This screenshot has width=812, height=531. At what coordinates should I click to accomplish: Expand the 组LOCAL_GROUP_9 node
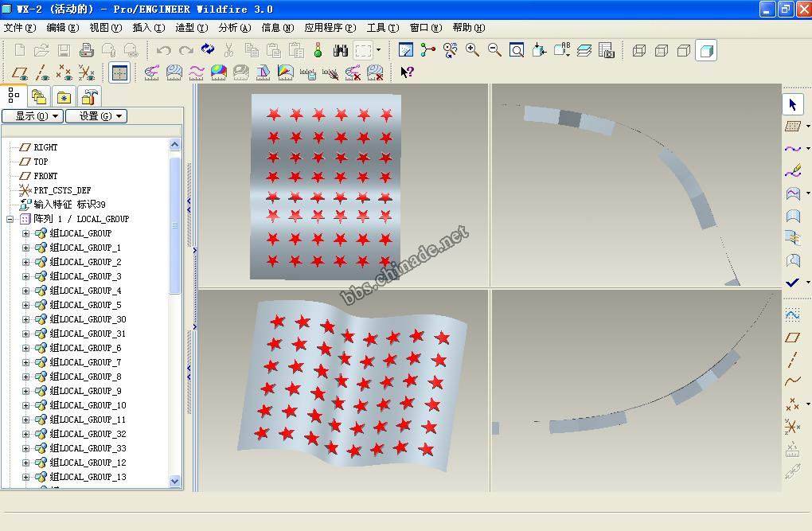pos(25,391)
